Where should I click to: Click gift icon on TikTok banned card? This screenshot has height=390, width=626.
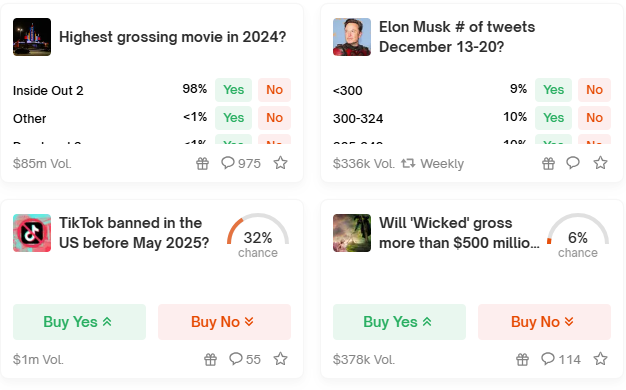point(210,359)
